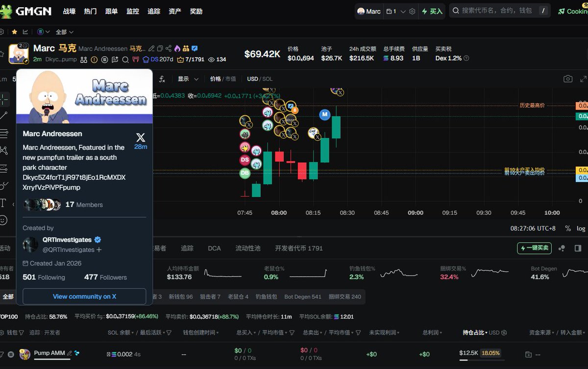Click 17 Members in community card
Screen dimensions: 588x369
[x=84, y=204]
